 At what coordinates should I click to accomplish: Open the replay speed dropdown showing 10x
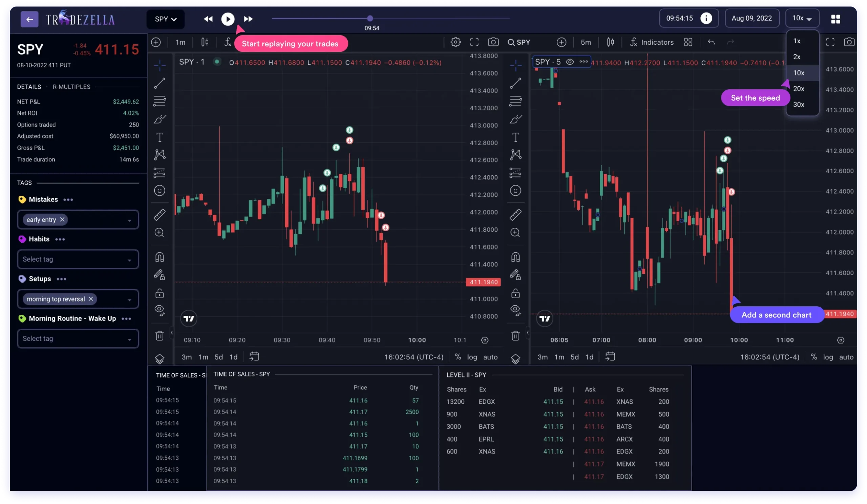(x=802, y=18)
